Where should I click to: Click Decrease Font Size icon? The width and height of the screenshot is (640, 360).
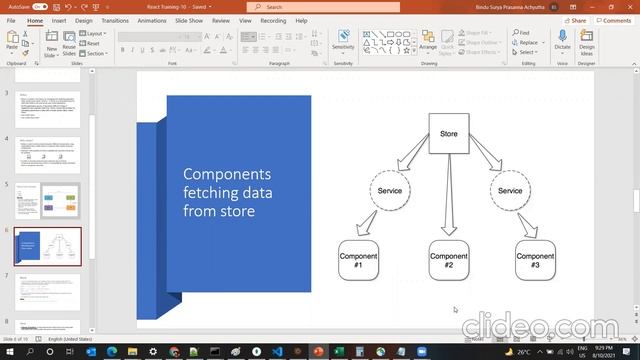[x=218, y=37]
